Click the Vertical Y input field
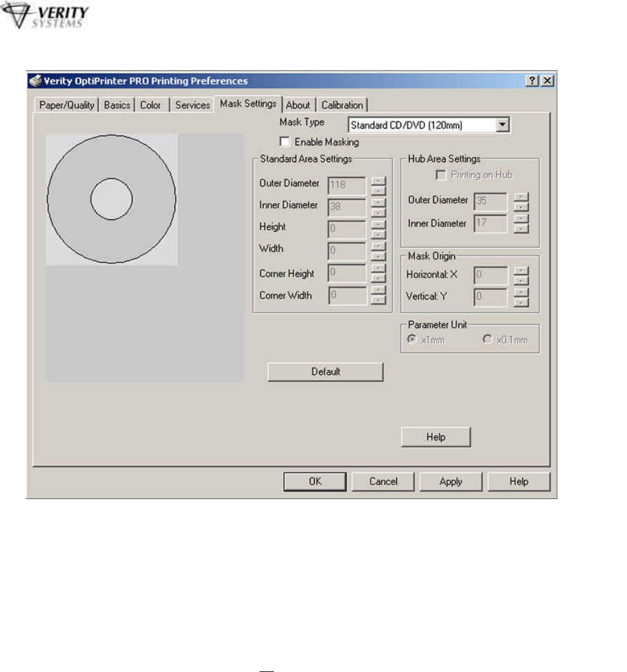Image resolution: width=627 pixels, height=672 pixels. [x=490, y=297]
